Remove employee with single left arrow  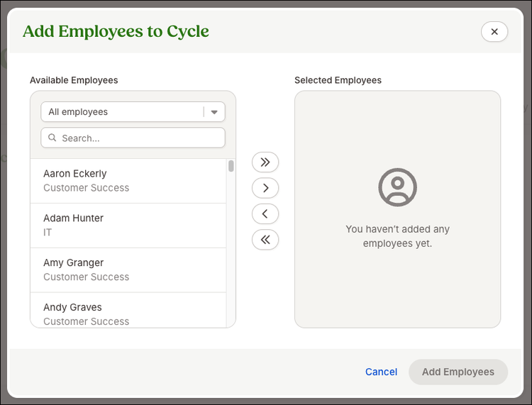(265, 213)
